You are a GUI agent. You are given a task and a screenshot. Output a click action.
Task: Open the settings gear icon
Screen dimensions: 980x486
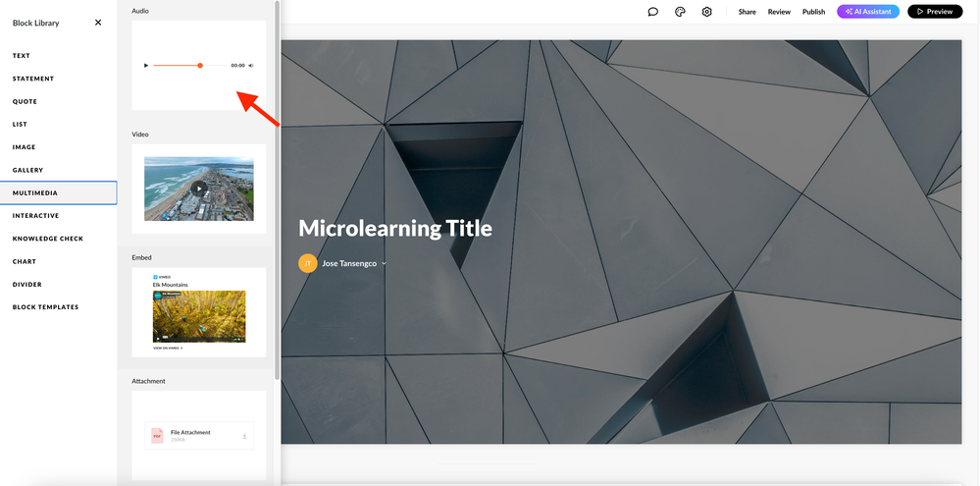pos(707,11)
